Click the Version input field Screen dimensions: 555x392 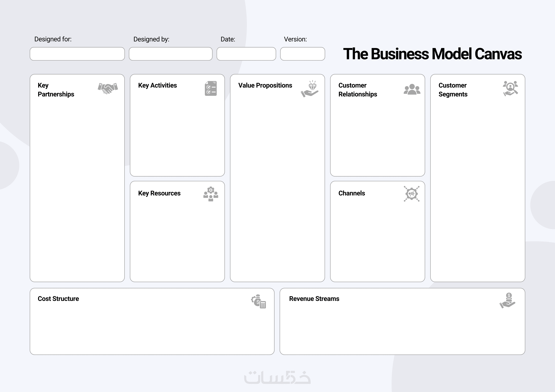coord(303,54)
